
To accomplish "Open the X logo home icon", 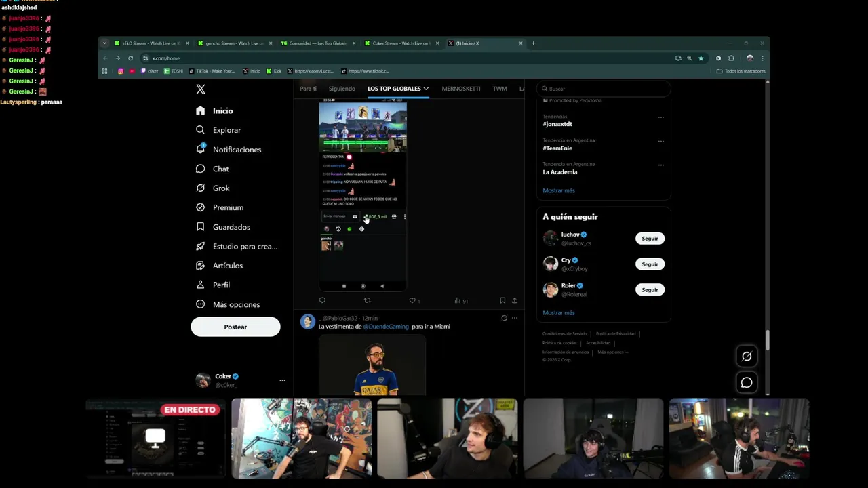I will point(201,89).
